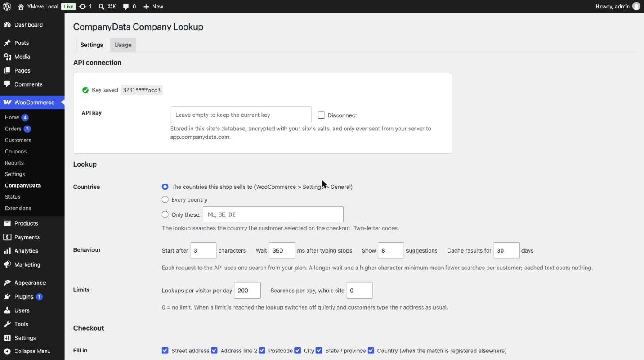The width and height of the screenshot is (644, 360).
Task: Collapse the admin sidebar menu
Action: click(x=32, y=351)
